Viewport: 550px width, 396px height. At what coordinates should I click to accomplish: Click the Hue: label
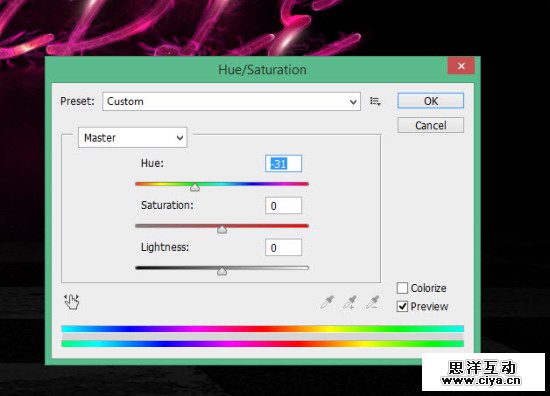tap(152, 163)
